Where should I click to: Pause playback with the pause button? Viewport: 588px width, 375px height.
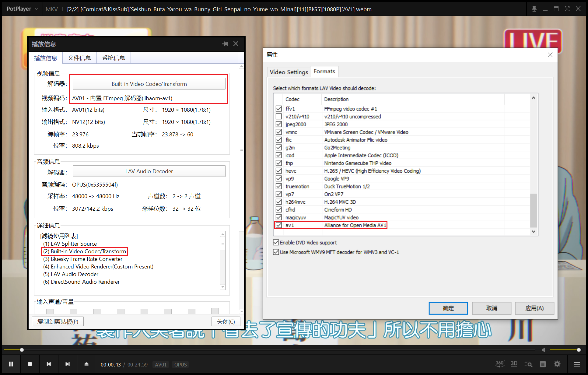[x=11, y=364]
